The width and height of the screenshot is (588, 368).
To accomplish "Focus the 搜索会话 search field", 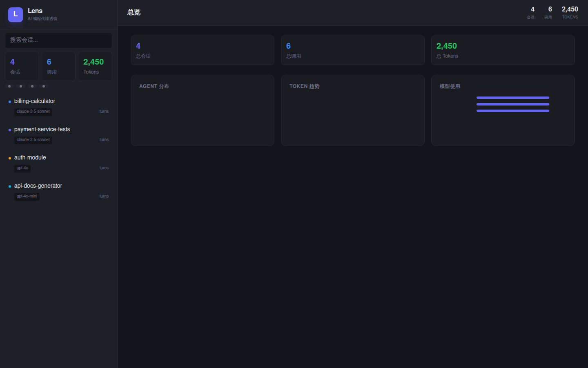I will pos(58,40).
